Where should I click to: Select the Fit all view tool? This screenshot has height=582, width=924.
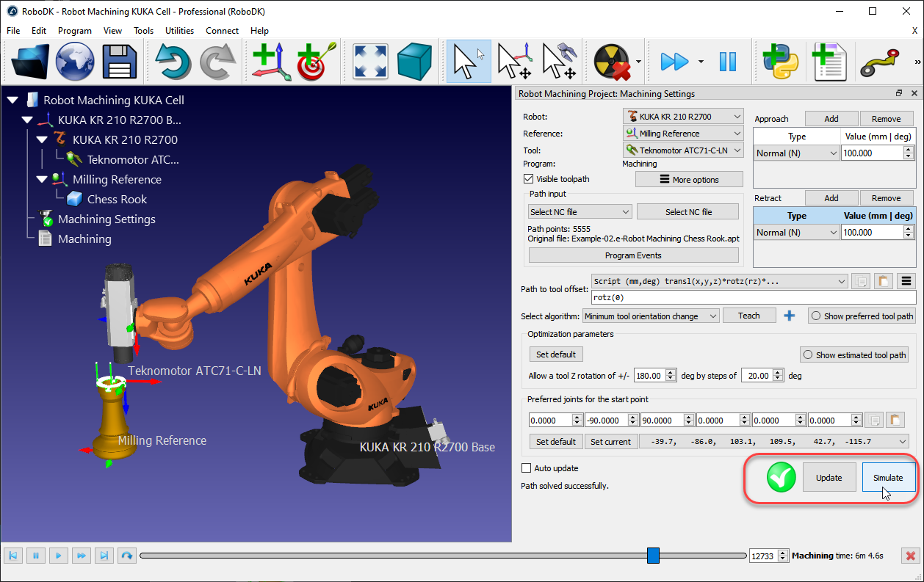coord(369,62)
